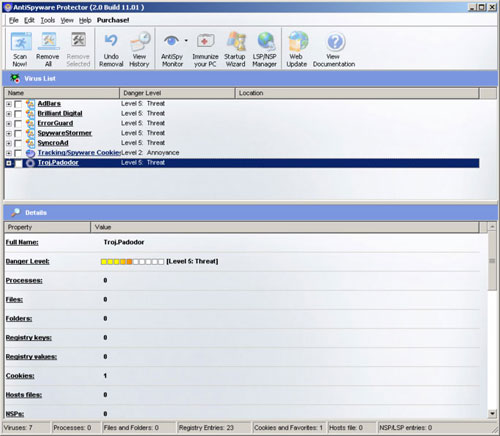
Task: Click the ErrorGuard name link
Action: pos(55,123)
